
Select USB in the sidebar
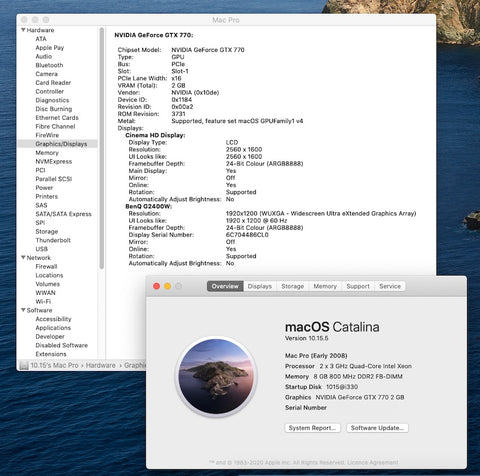[42, 249]
